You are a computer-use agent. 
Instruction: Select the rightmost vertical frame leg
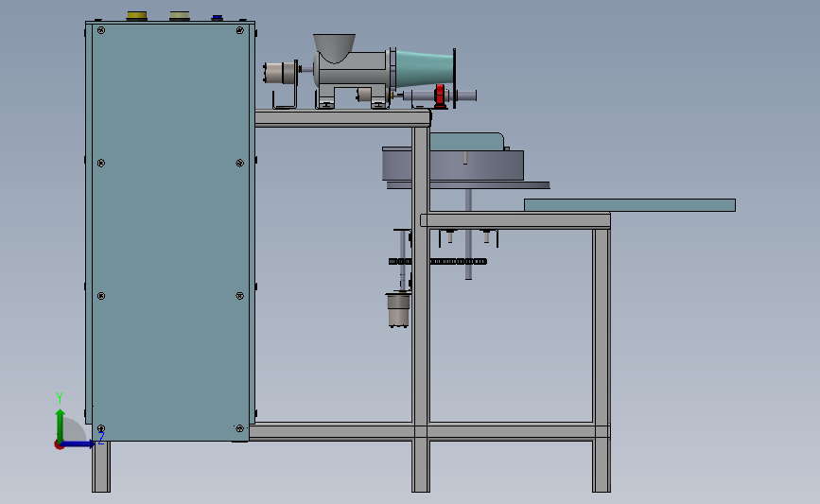(x=602, y=359)
